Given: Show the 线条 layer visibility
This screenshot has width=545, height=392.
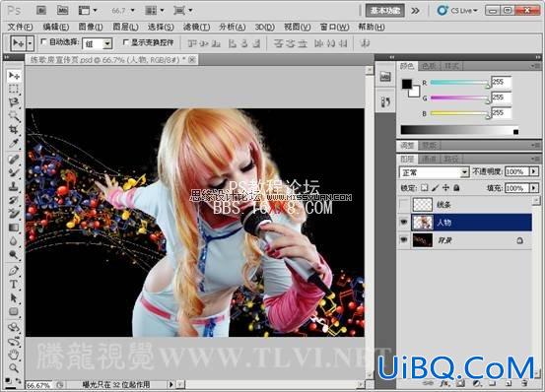Looking at the screenshot, I should (x=403, y=205).
